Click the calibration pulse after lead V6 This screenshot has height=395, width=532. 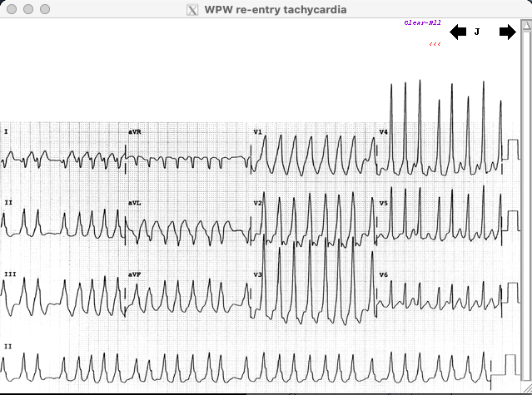click(x=511, y=296)
